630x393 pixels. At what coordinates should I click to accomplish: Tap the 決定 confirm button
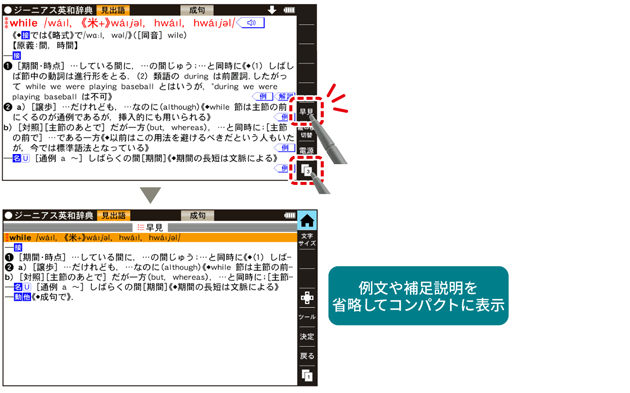click(307, 336)
